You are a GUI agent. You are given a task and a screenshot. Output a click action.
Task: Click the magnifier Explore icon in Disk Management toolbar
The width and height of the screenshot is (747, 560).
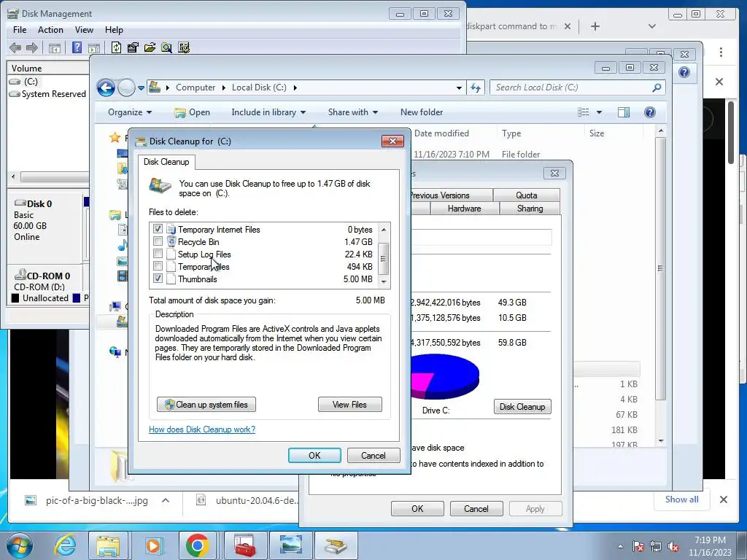[x=166, y=47]
